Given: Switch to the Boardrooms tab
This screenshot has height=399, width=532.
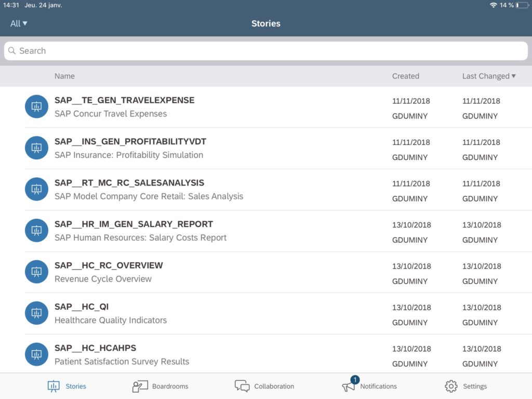Looking at the screenshot, I should click(x=160, y=386).
